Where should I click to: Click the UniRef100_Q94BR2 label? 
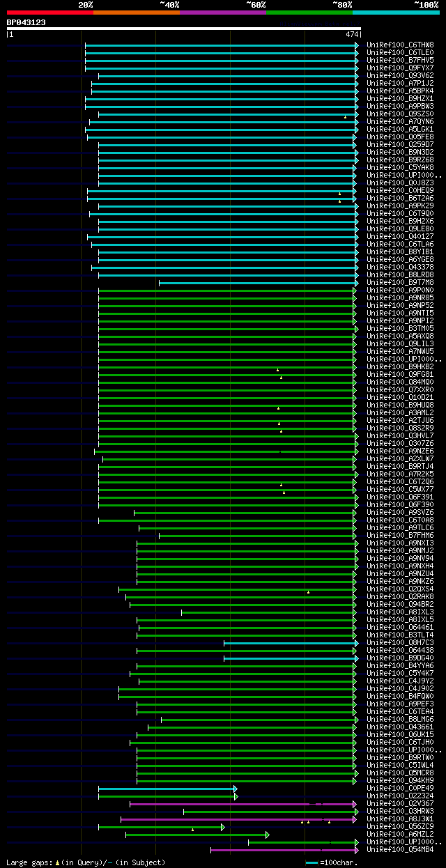point(400,604)
